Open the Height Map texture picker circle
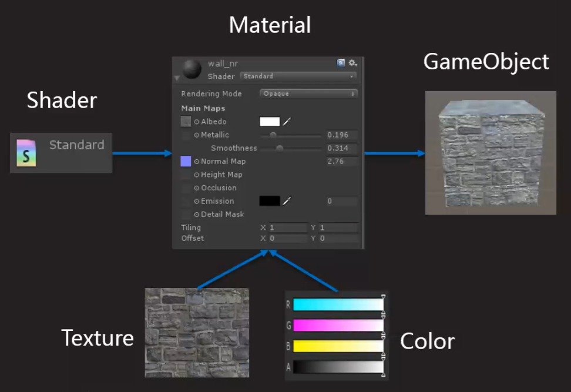Screen dimensions: 571x392 click(197, 175)
